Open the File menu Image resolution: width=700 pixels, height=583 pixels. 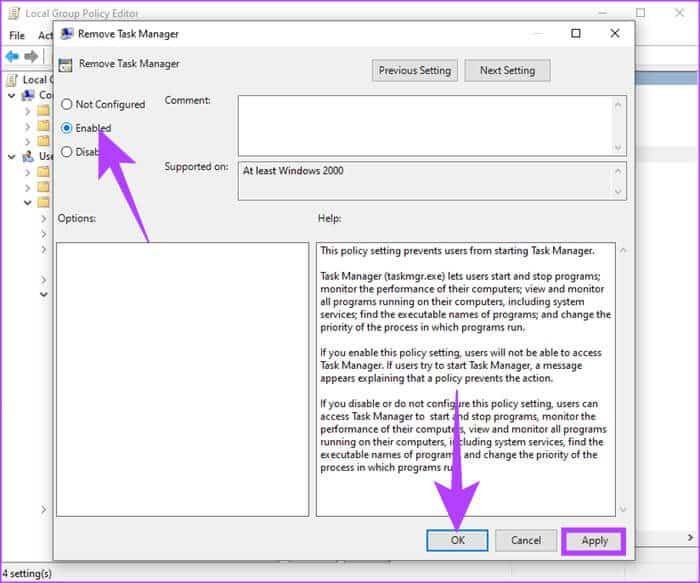17,35
